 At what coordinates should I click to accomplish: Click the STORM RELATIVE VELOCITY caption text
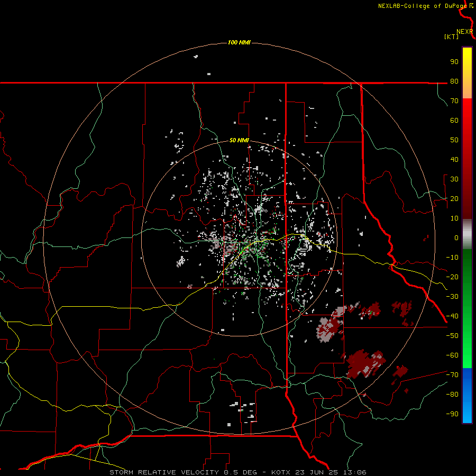164,472
